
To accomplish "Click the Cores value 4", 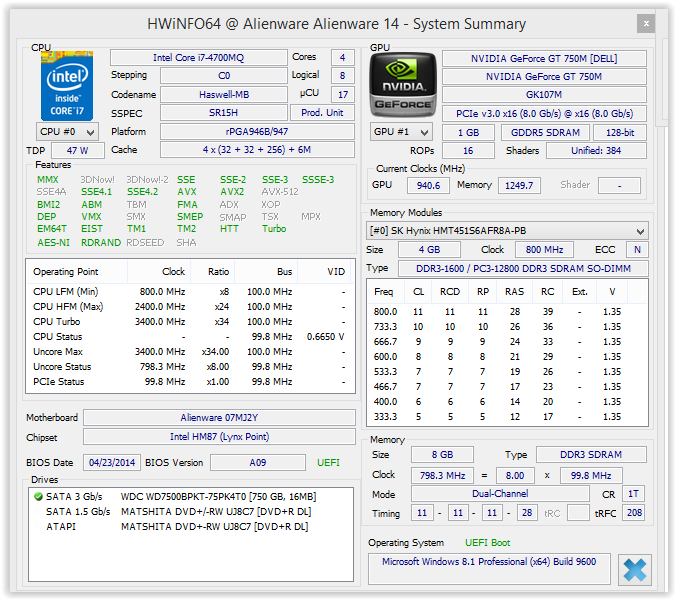I will click(343, 57).
